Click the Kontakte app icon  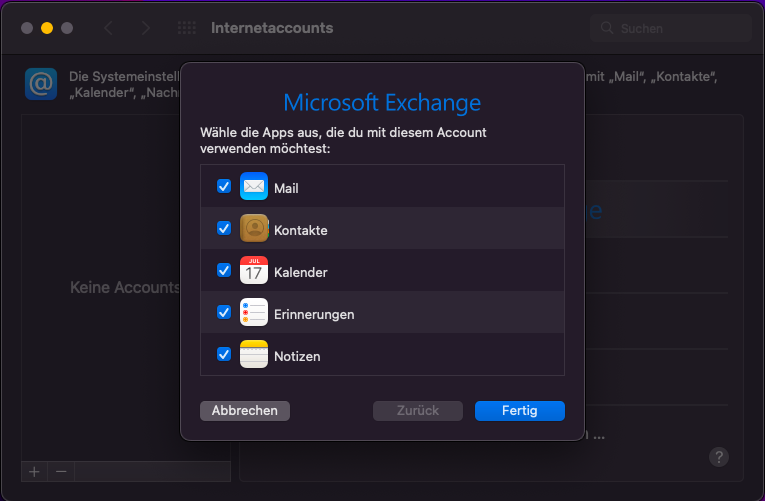click(254, 228)
